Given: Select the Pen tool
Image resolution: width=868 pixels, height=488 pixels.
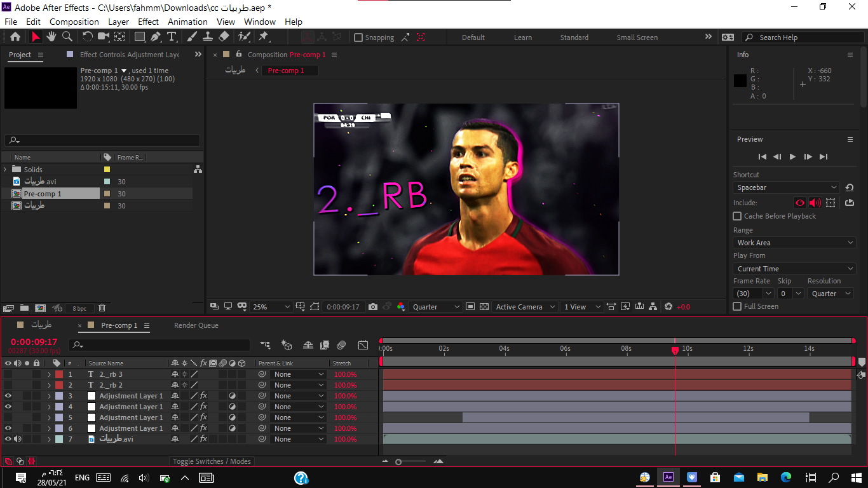Looking at the screenshot, I should [156, 37].
